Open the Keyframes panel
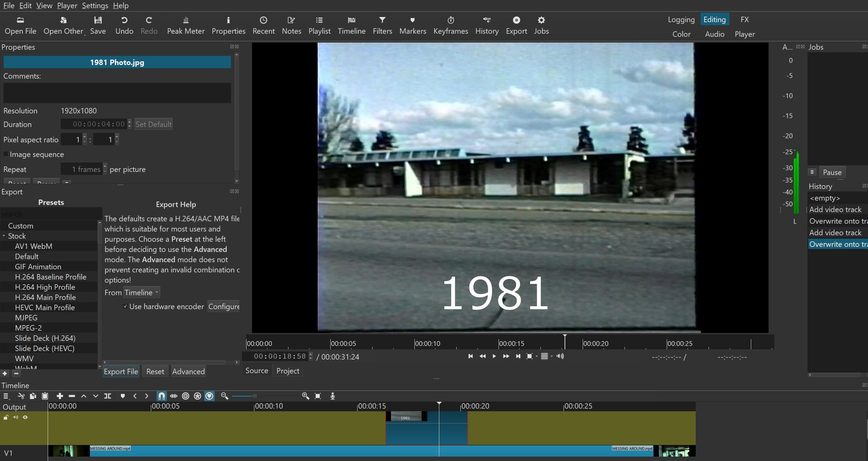Image resolution: width=868 pixels, height=461 pixels. 451,26
